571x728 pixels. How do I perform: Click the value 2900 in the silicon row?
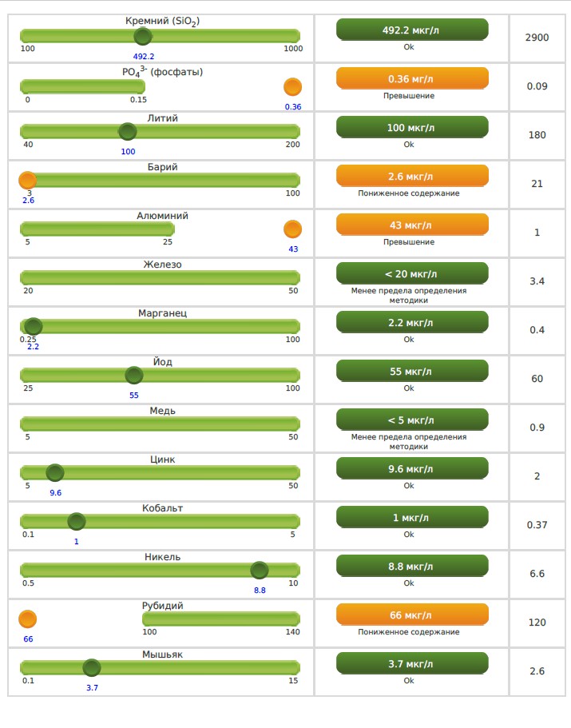[x=537, y=38]
